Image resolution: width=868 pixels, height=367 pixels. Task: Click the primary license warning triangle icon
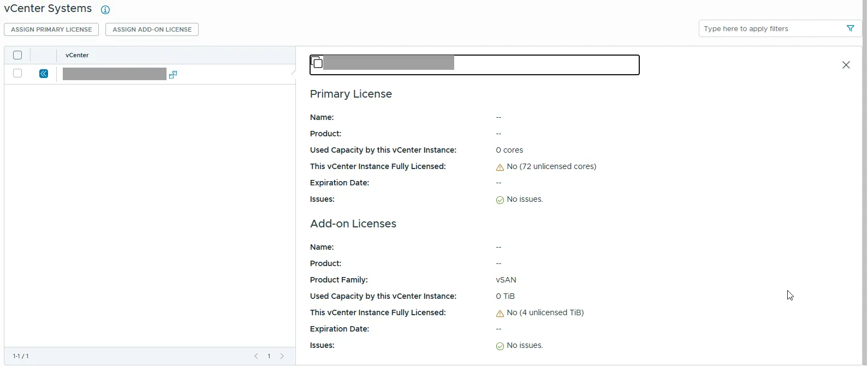(x=500, y=167)
